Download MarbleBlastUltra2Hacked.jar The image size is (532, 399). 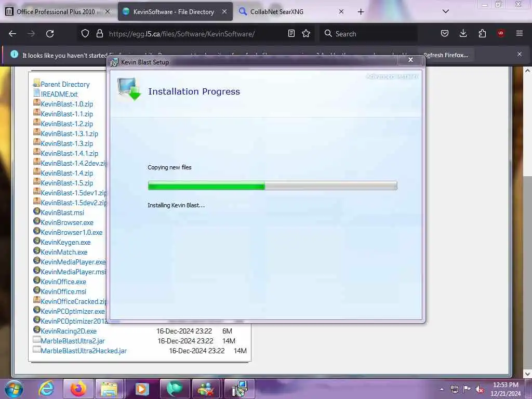[84, 351]
